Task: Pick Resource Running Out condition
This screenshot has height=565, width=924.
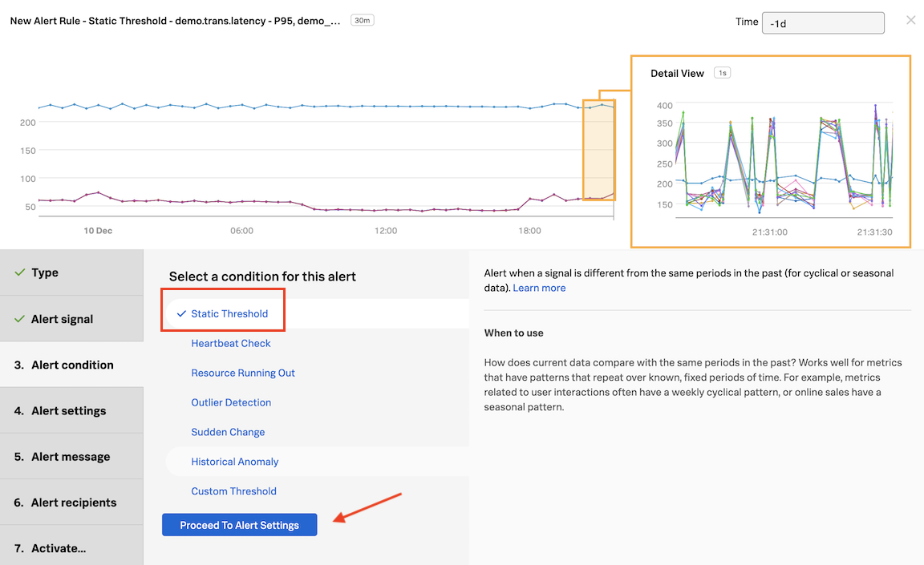Action: 243,373
